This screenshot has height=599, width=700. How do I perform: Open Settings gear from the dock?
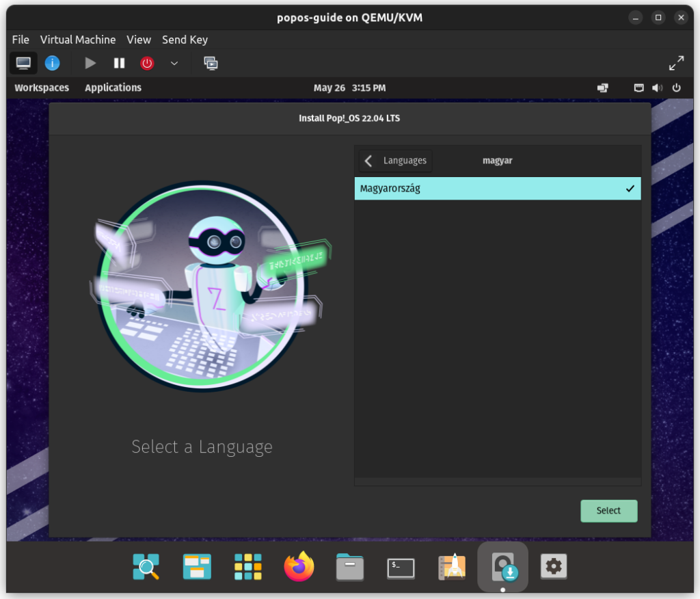click(554, 566)
